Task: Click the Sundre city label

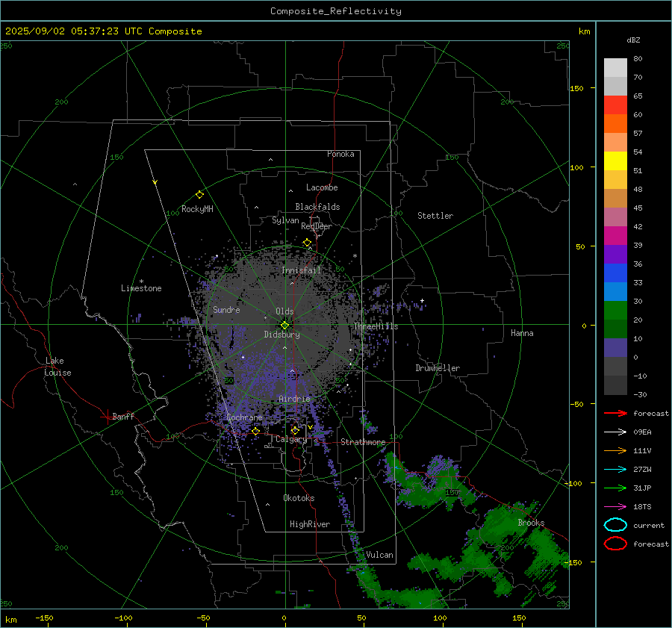Action: [226, 310]
